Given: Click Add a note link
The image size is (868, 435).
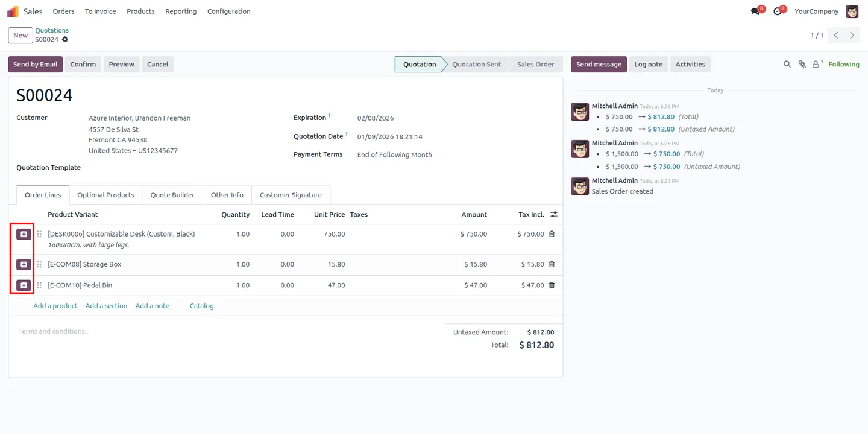Looking at the screenshot, I should pyautogui.click(x=152, y=306).
